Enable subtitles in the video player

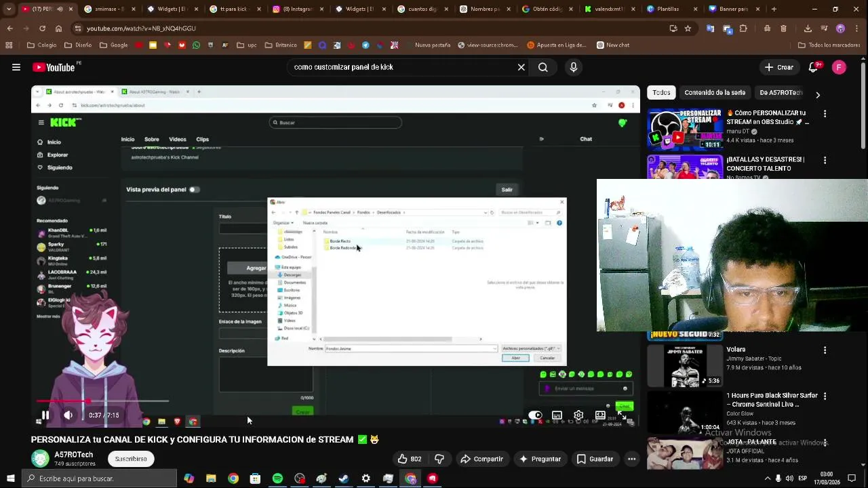pos(557,415)
